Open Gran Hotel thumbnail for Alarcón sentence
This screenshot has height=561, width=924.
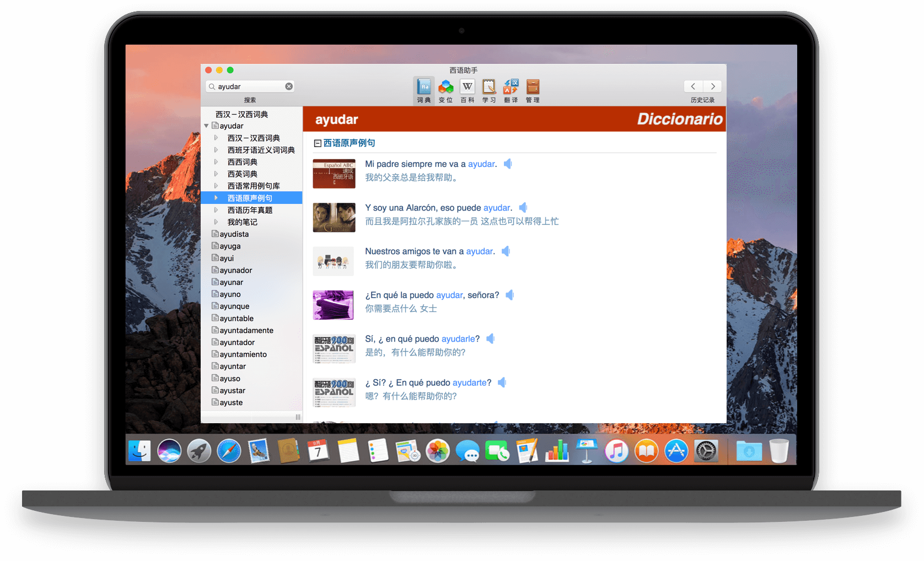point(334,218)
